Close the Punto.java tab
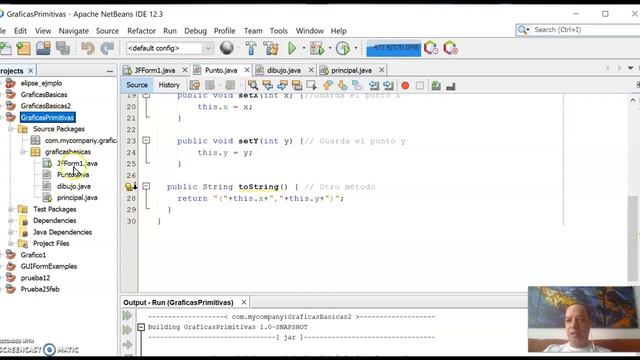Screen dimensions: 640x360 (247, 70)
